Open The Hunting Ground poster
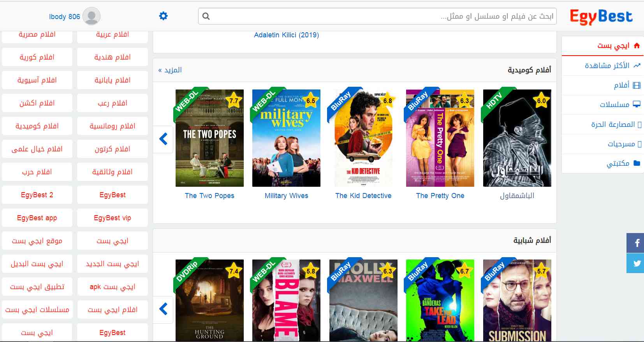This screenshot has width=644, height=342. (x=209, y=300)
